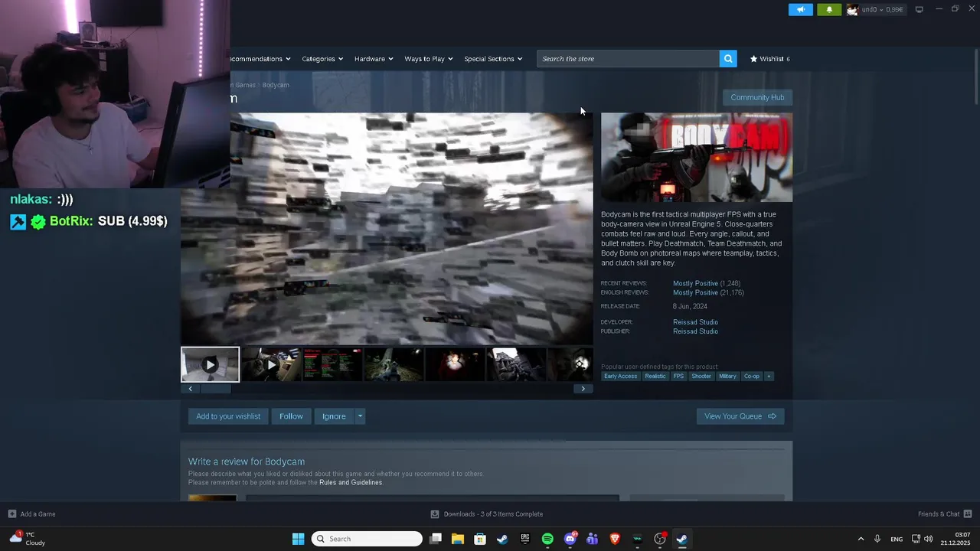Click the Wishlist star icon

(x=753, y=59)
